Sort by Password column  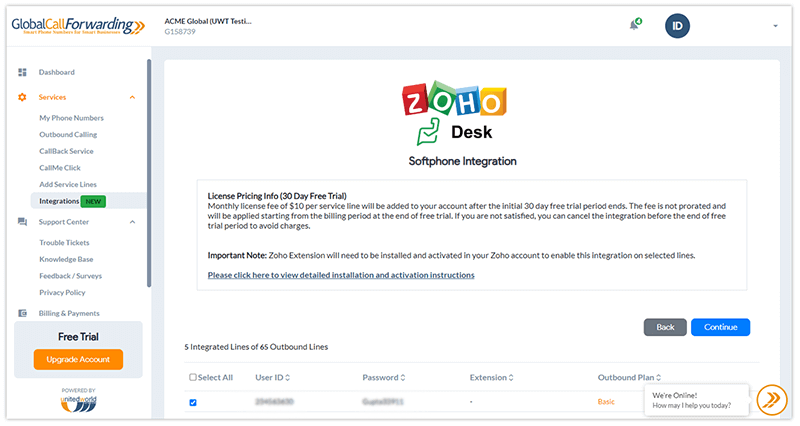pos(384,378)
